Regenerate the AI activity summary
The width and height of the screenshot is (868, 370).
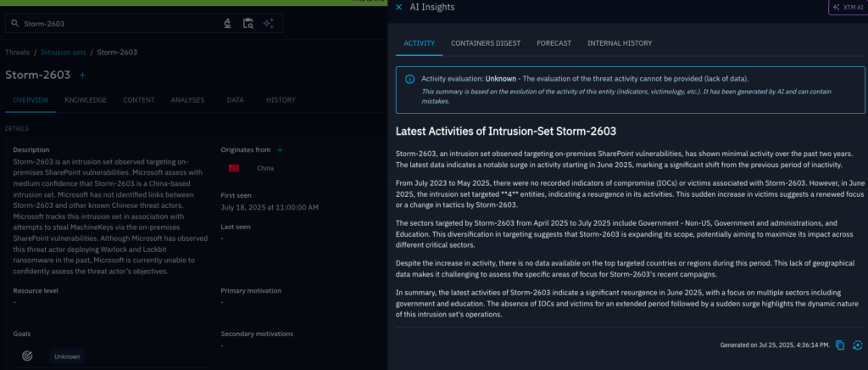point(857,345)
